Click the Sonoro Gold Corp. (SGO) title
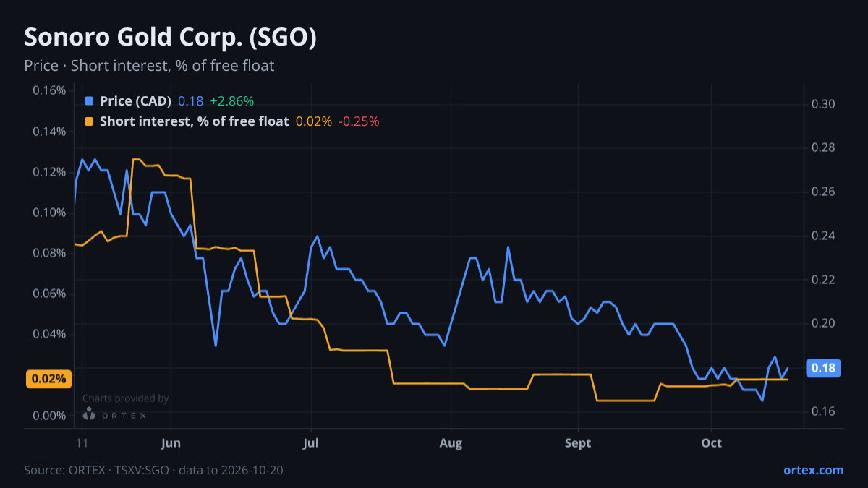Screen dimensions: 868x488 [170, 38]
